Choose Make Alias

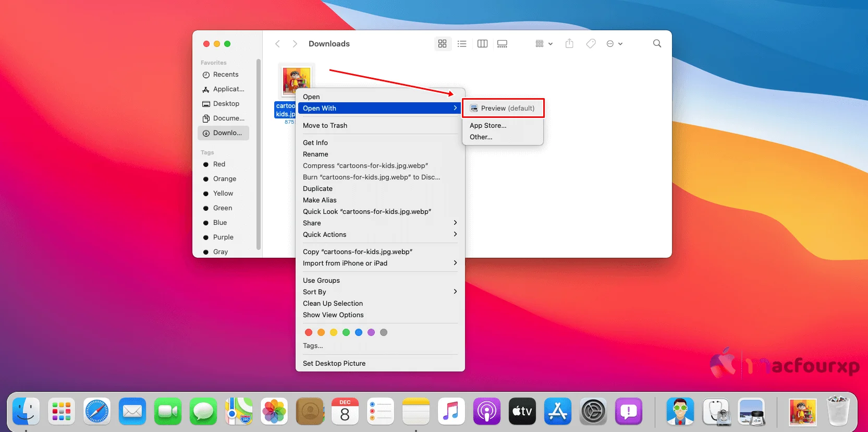click(380, 200)
